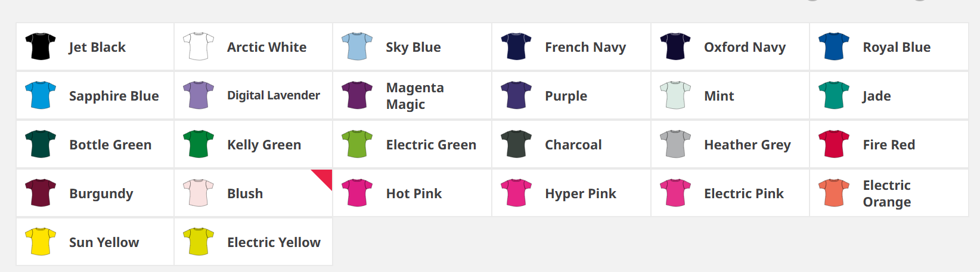Select the Kelly Green t-shirt icon

(199, 144)
